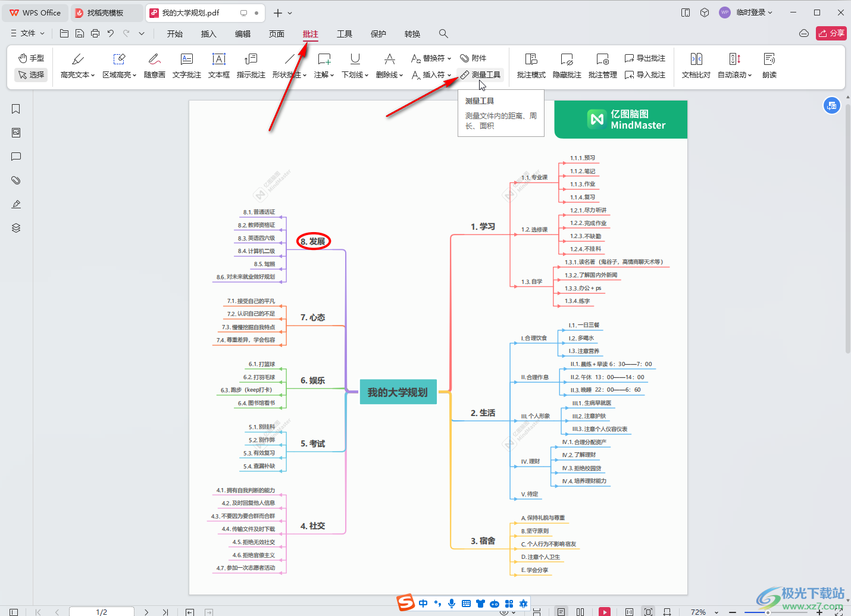Open the File menu

pyautogui.click(x=27, y=33)
